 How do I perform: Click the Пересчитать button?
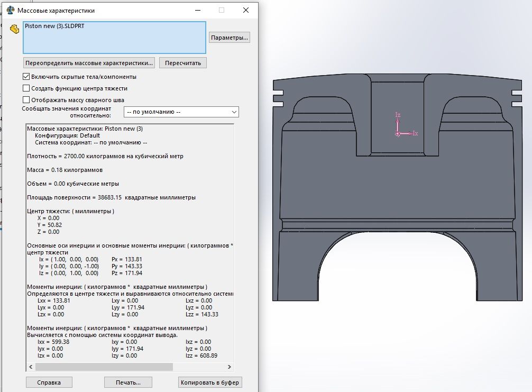[183, 63]
